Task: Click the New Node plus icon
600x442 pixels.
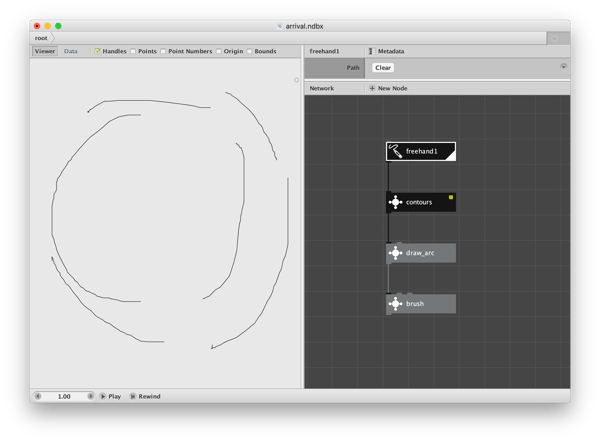Action: (x=372, y=88)
